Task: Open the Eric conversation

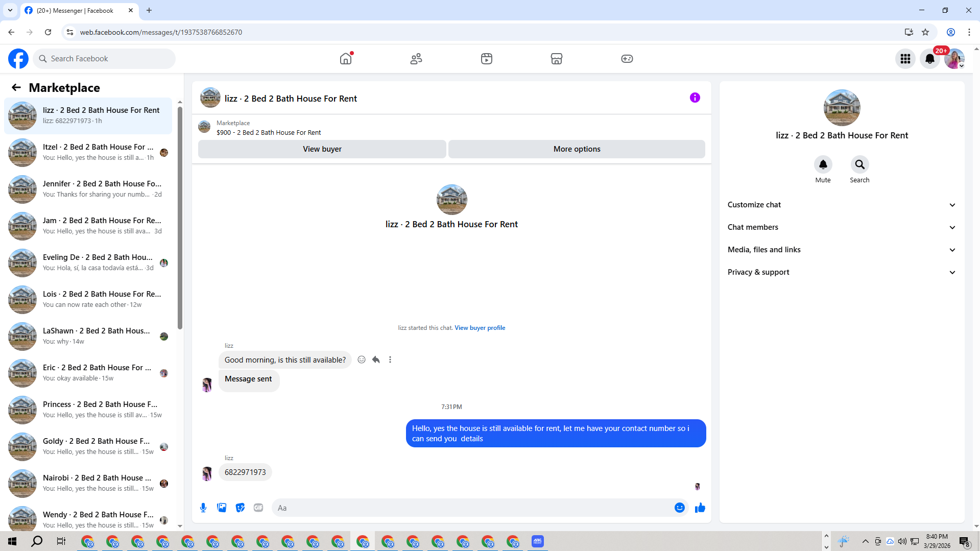Action: (x=88, y=373)
